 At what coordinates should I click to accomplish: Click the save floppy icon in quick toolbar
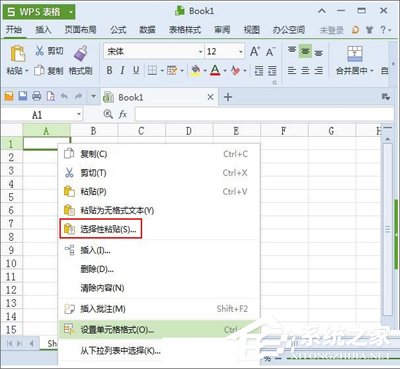point(23,96)
